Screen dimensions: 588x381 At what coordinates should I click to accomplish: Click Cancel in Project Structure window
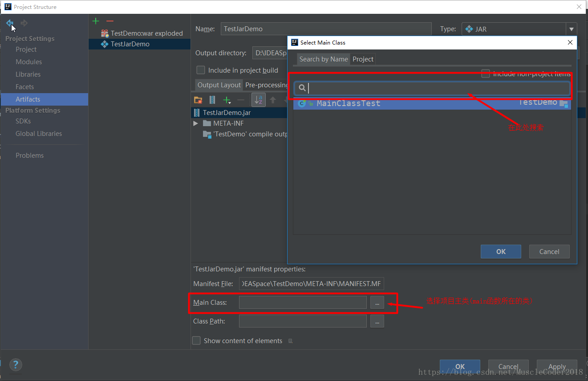[508, 367]
